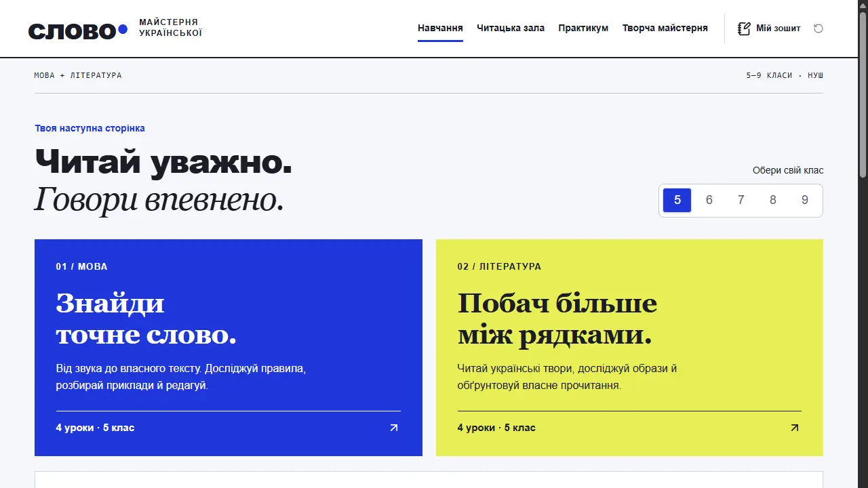The height and width of the screenshot is (488, 868).
Task: Click the '5–9 КЛАСИ · НУШ' label
Action: click(x=785, y=75)
